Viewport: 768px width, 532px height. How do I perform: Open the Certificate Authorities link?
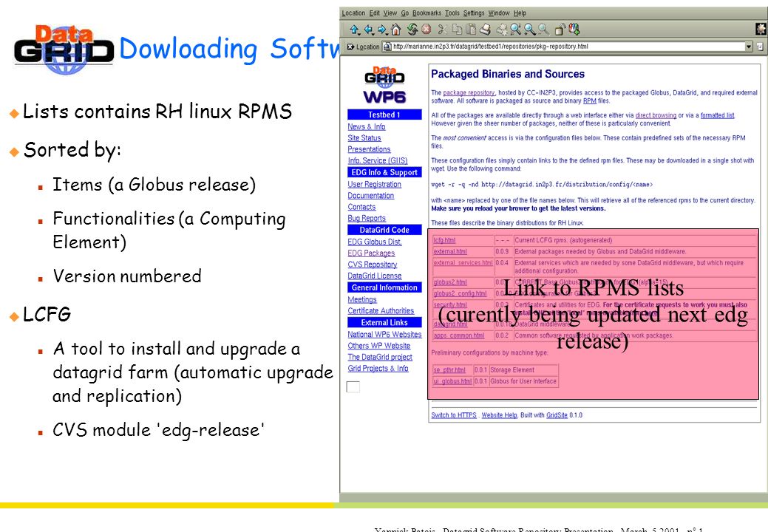[381, 311]
